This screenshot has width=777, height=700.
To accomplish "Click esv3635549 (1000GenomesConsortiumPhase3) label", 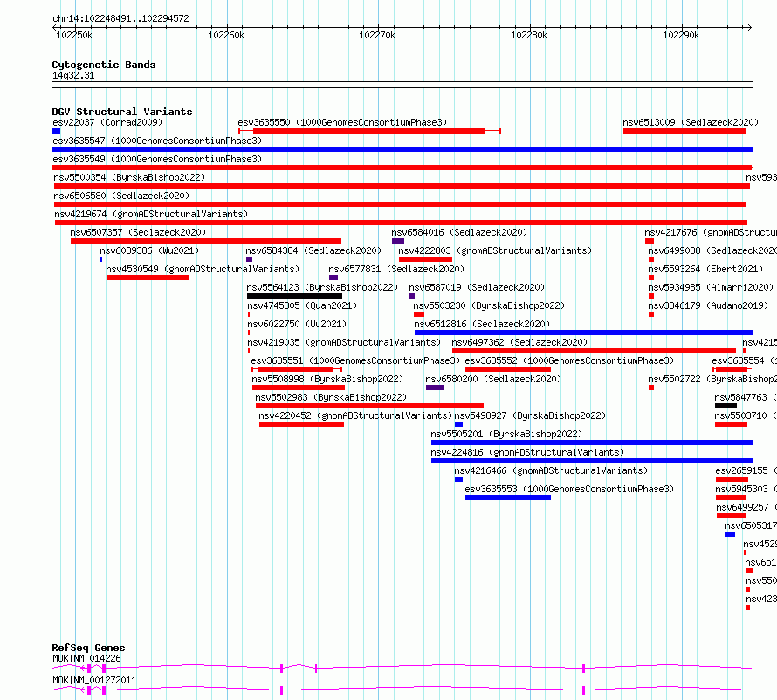I will (x=157, y=159).
